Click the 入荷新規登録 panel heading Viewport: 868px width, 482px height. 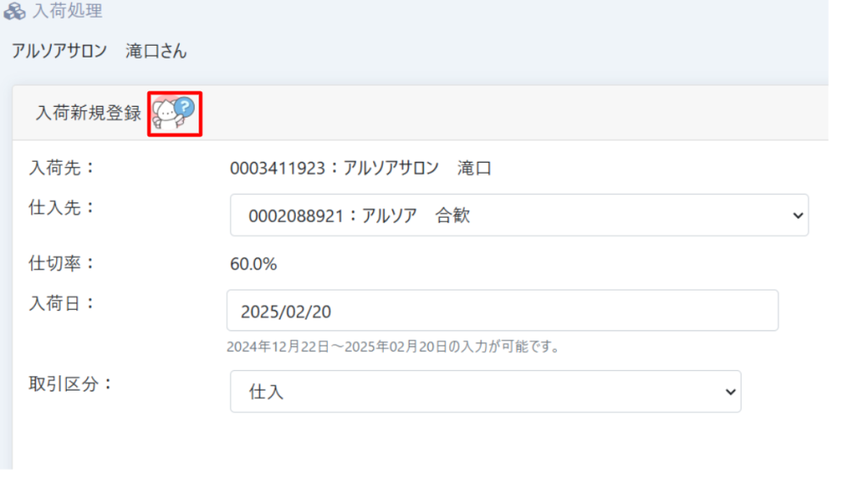88,114
